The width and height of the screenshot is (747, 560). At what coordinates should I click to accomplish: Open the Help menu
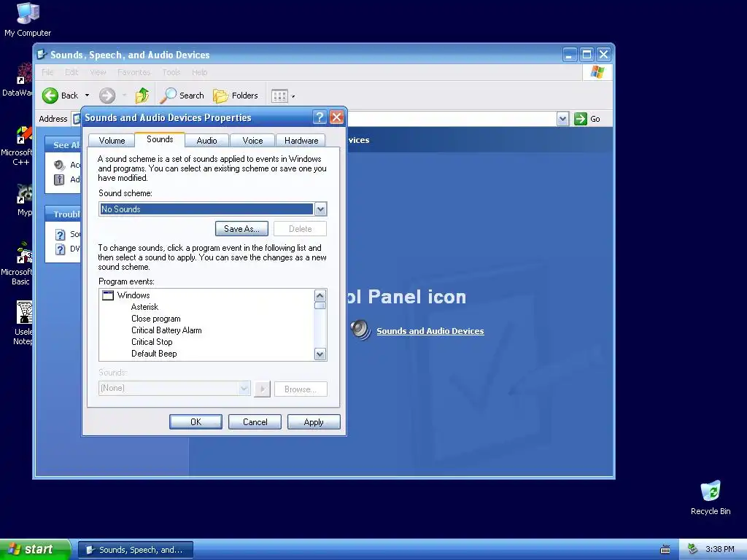point(200,72)
